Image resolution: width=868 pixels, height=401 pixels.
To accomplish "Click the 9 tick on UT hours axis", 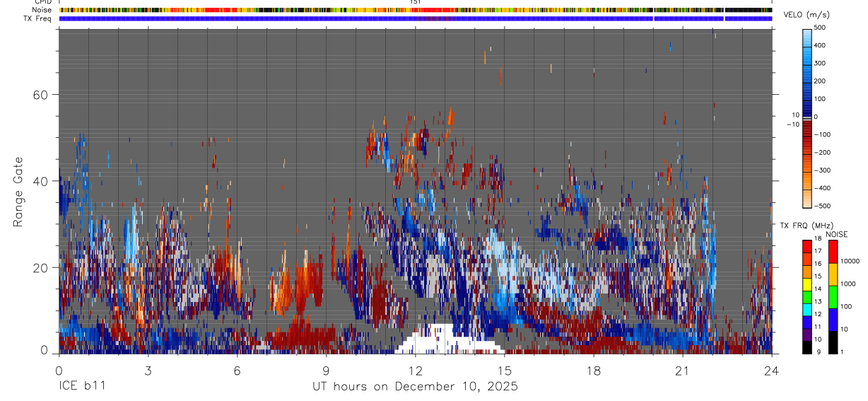I will (327, 370).
